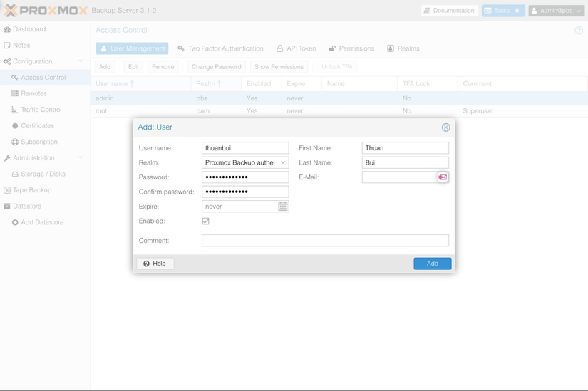Switch to Permissions tab

[x=351, y=48]
